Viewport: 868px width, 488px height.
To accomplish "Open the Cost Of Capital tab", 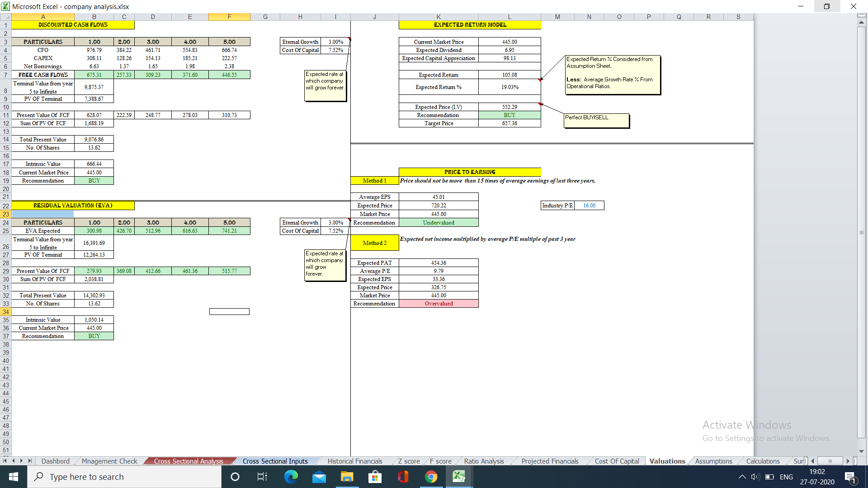I will 617,461.
